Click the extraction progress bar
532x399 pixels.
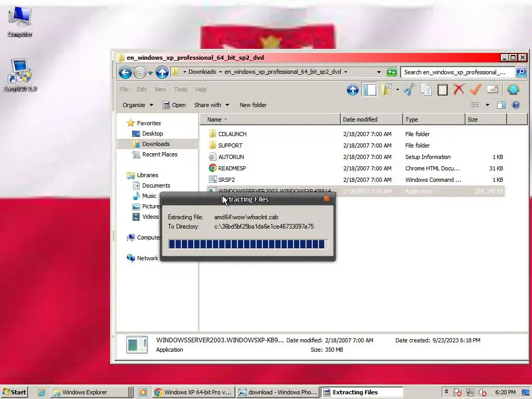tap(248, 244)
